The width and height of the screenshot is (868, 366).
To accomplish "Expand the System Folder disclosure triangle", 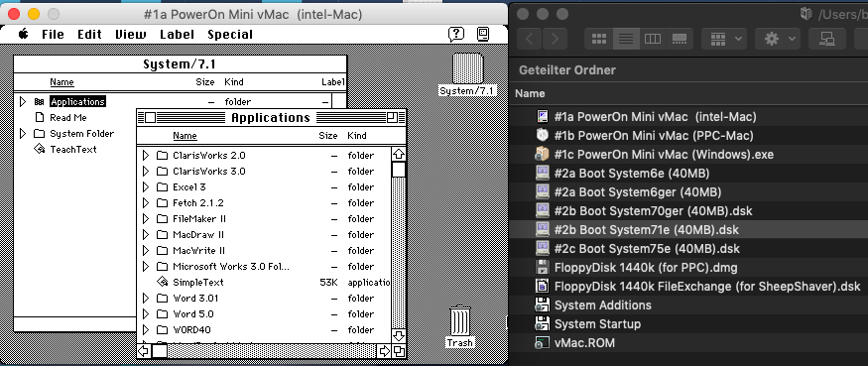I will pos(23,134).
